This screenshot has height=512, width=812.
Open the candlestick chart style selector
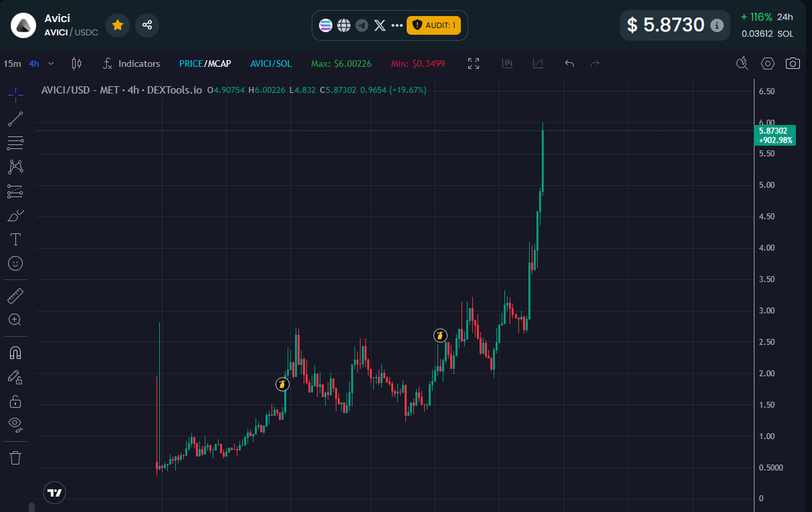[76, 64]
